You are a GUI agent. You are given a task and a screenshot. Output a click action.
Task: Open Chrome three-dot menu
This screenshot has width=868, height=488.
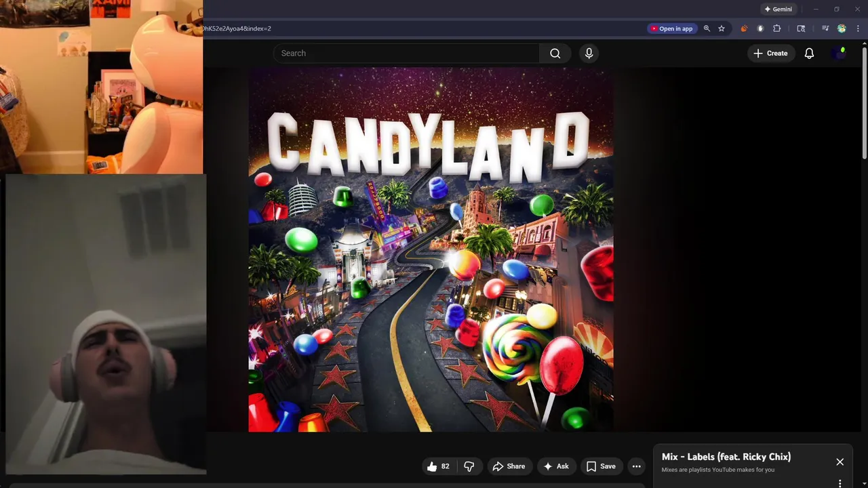858,28
